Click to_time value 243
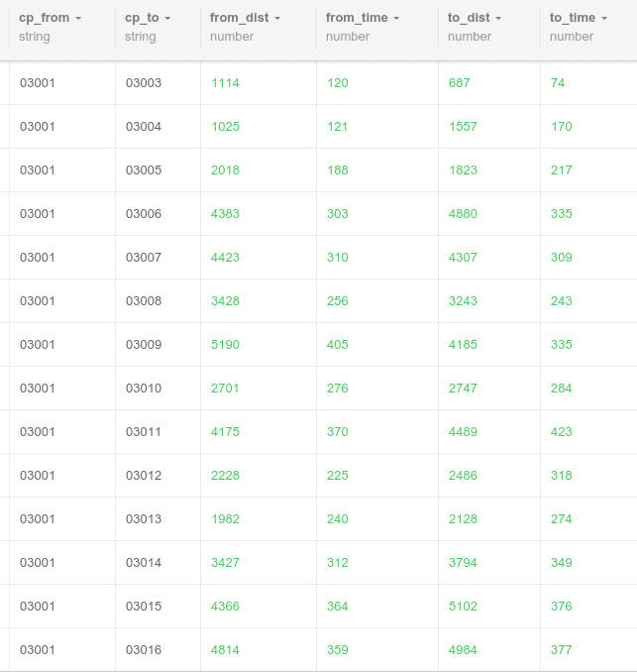Image resolution: width=637 pixels, height=672 pixels. (561, 301)
